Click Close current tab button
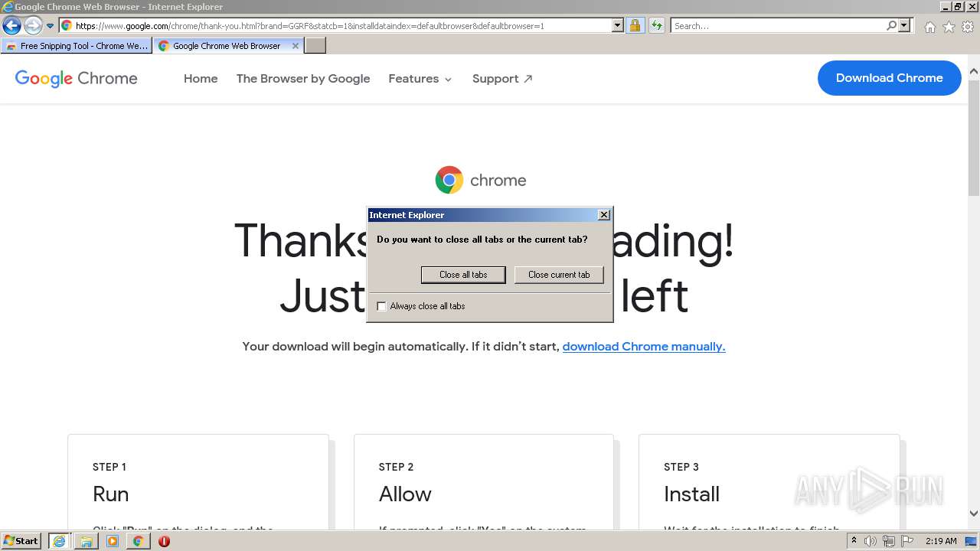 point(559,275)
